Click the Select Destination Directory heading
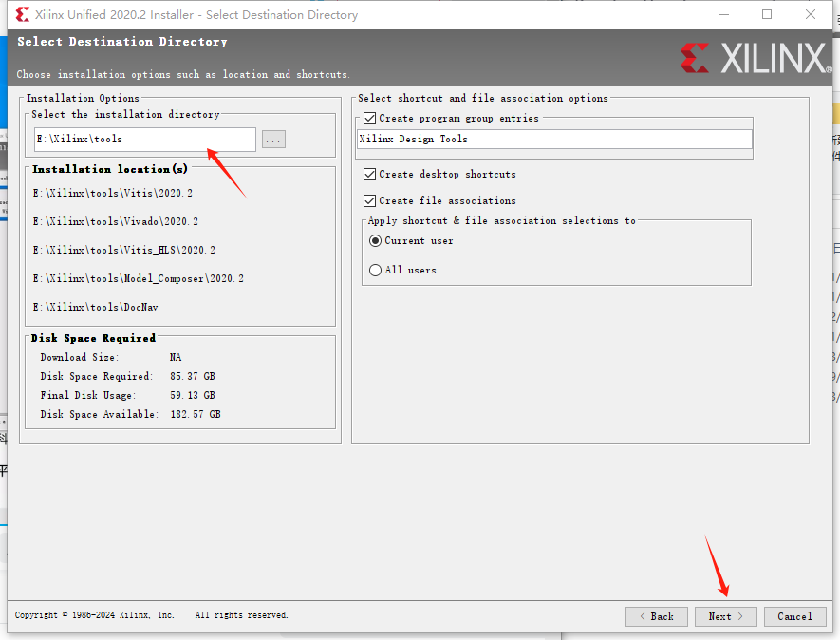Screen dimensions: 840x640 [122, 42]
